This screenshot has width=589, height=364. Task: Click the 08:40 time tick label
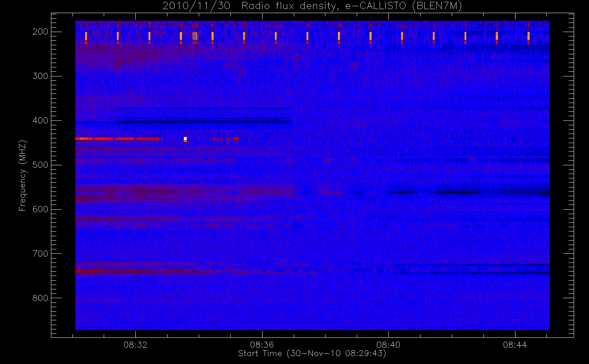tap(388, 345)
